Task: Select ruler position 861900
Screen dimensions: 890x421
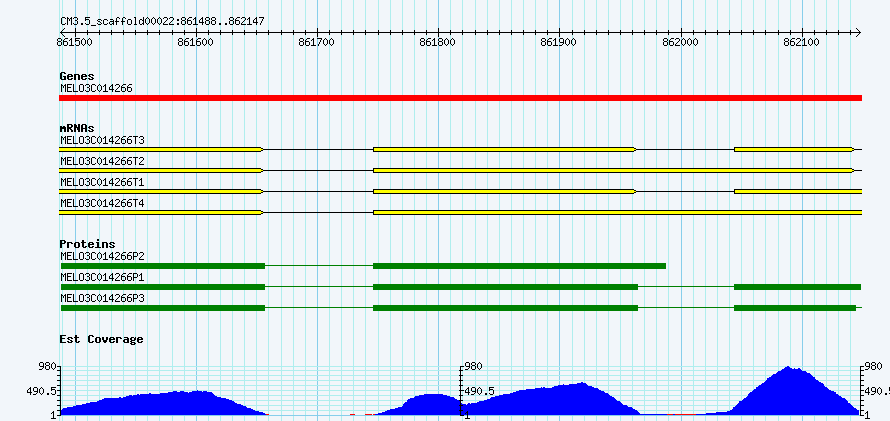Action: pos(559,42)
